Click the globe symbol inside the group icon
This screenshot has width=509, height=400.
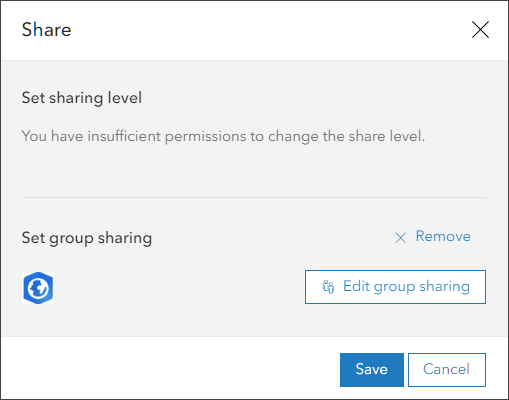38,288
